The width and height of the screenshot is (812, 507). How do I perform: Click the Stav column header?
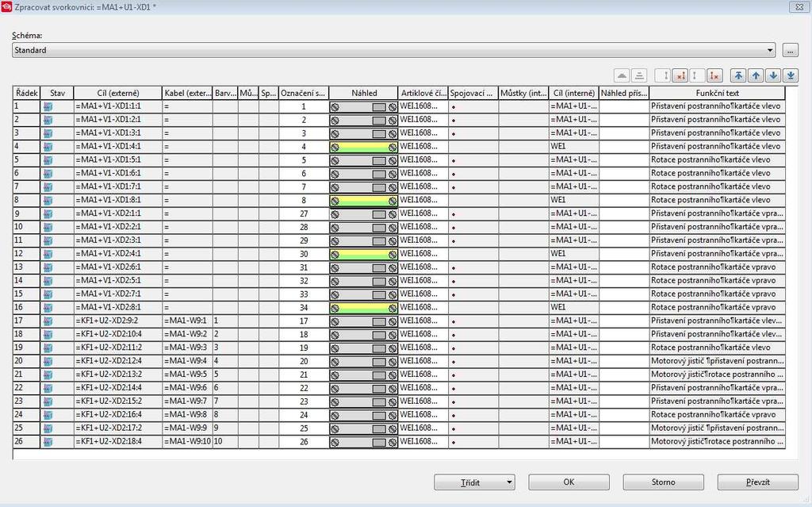tap(57, 94)
